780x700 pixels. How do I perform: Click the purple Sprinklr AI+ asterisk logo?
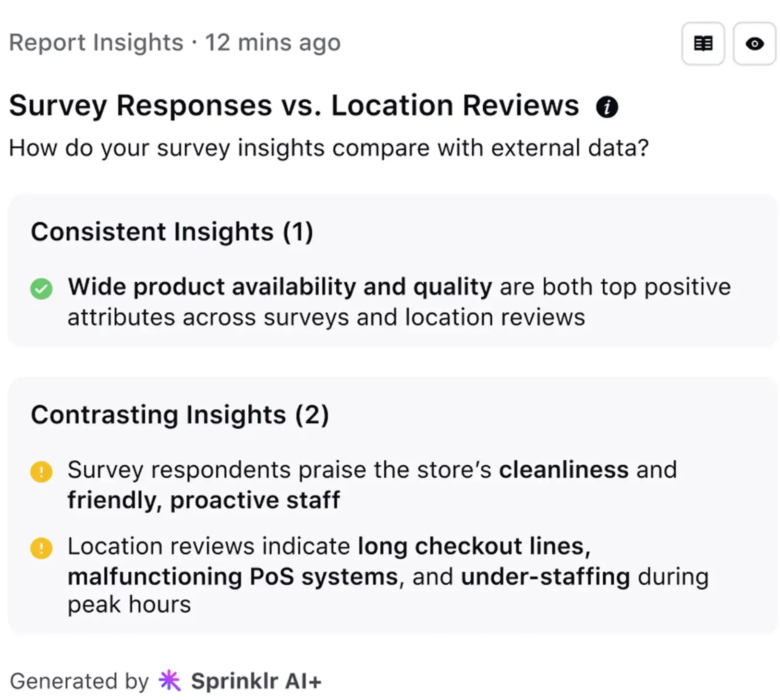point(169,680)
